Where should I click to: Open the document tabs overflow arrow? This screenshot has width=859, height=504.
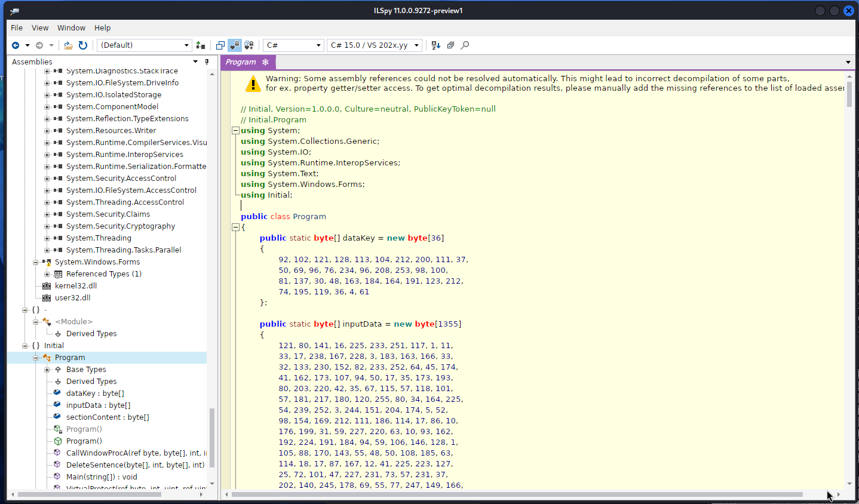pos(848,62)
